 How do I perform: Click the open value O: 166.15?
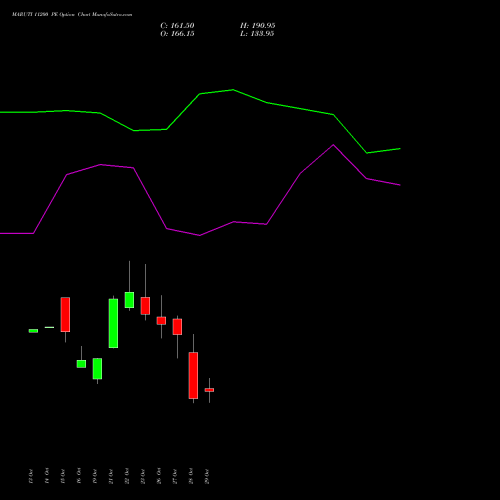pos(177,34)
